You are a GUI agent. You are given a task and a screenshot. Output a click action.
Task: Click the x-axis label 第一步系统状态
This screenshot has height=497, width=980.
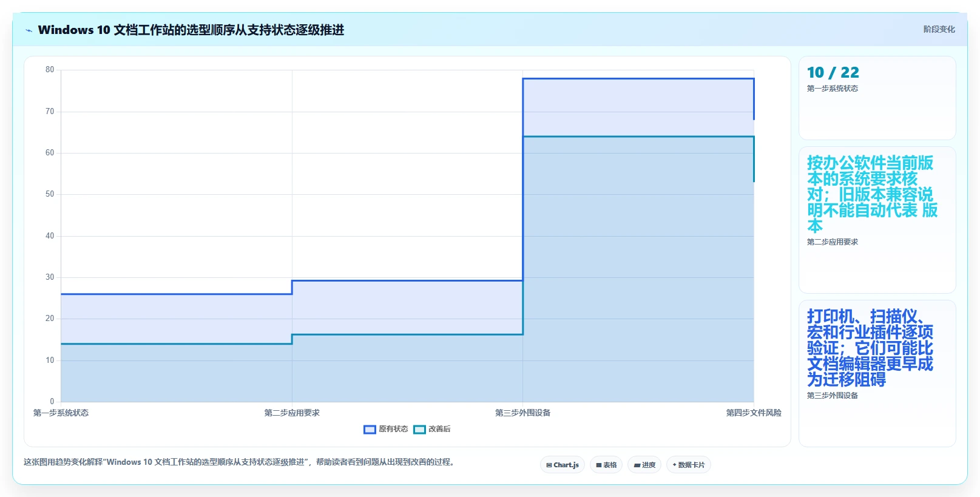coord(61,413)
